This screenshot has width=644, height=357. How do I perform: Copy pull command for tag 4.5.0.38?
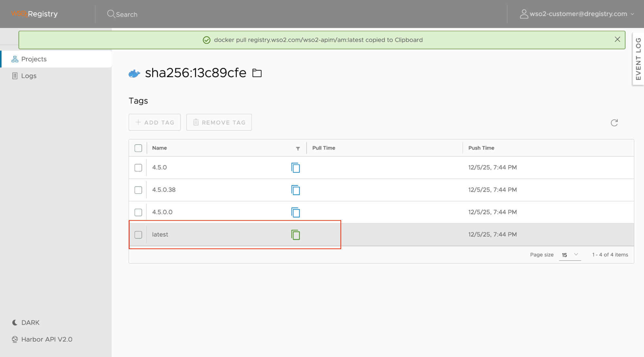point(295,190)
